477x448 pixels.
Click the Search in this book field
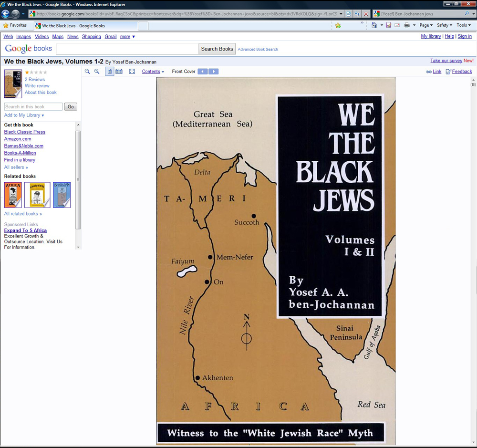[33, 106]
